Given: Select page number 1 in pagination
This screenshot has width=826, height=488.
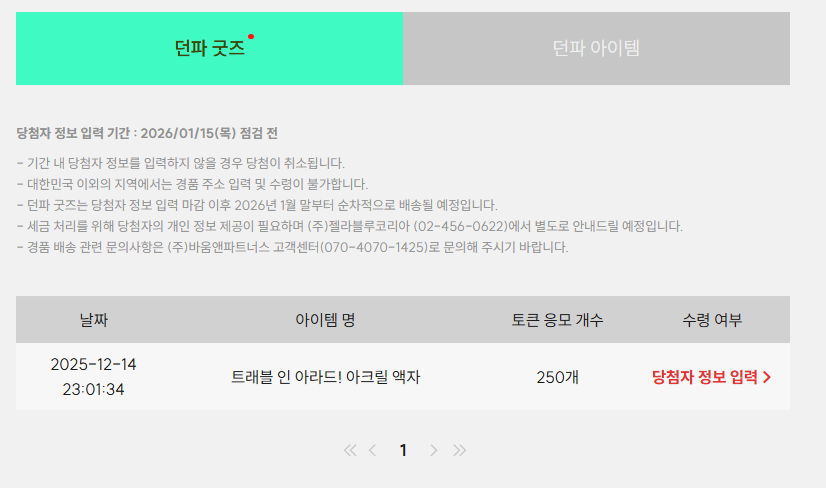Looking at the screenshot, I should point(403,450).
